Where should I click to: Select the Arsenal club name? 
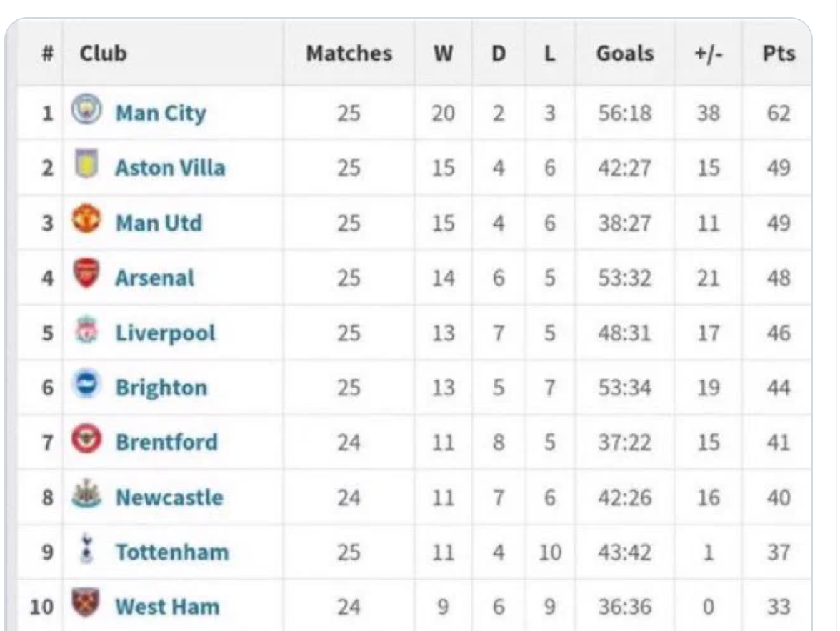[154, 278]
